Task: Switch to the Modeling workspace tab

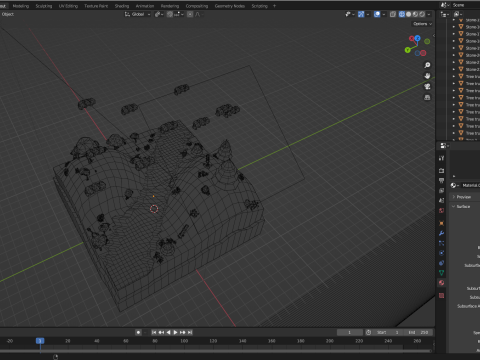Action: (x=21, y=6)
